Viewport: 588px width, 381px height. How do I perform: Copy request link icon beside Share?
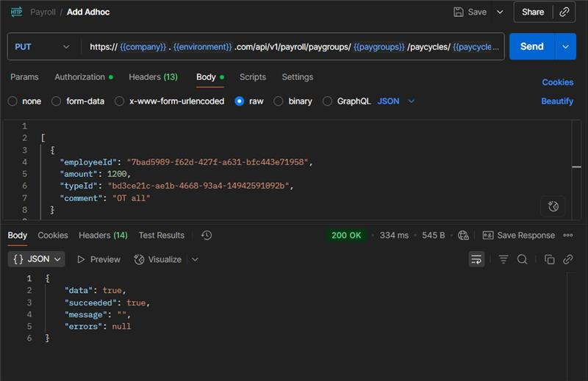click(x=564, y=12)
